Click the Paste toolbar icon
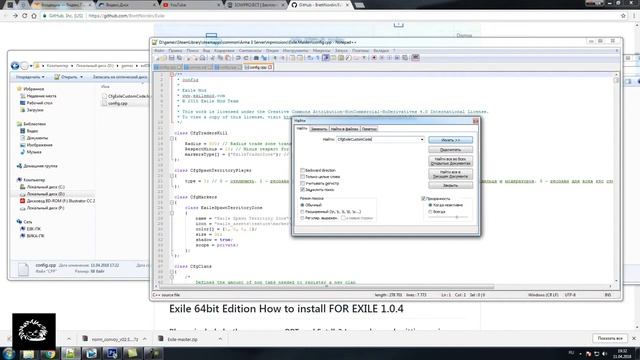This screenshot has width=640, height=360. pos(227,58)
